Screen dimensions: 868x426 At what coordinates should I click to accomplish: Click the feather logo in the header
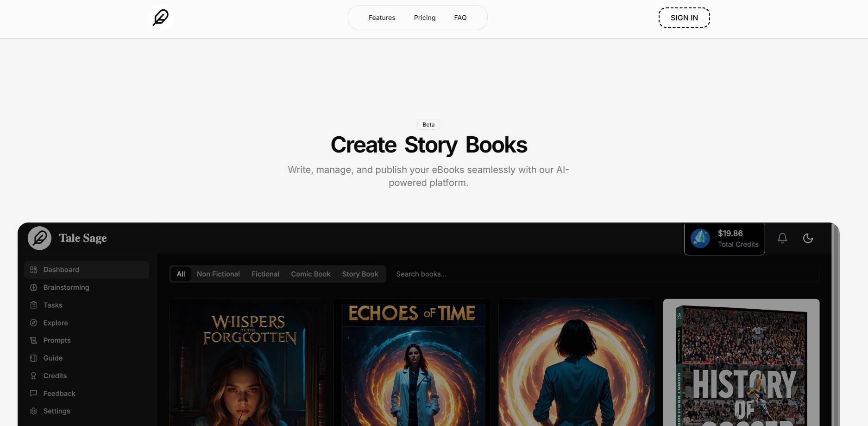point(161,18)
